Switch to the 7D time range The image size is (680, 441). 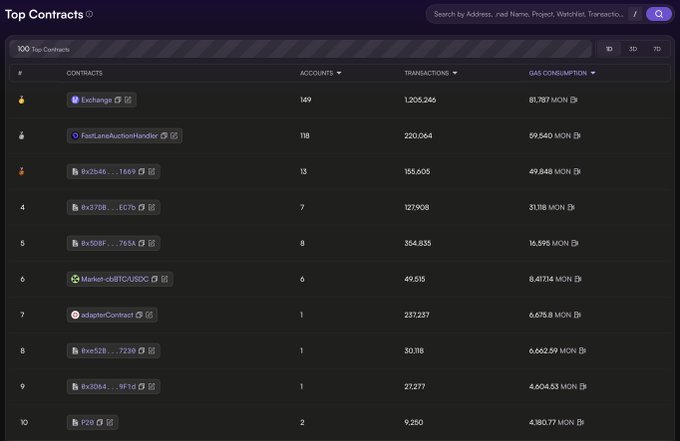(x=657, y=49)
